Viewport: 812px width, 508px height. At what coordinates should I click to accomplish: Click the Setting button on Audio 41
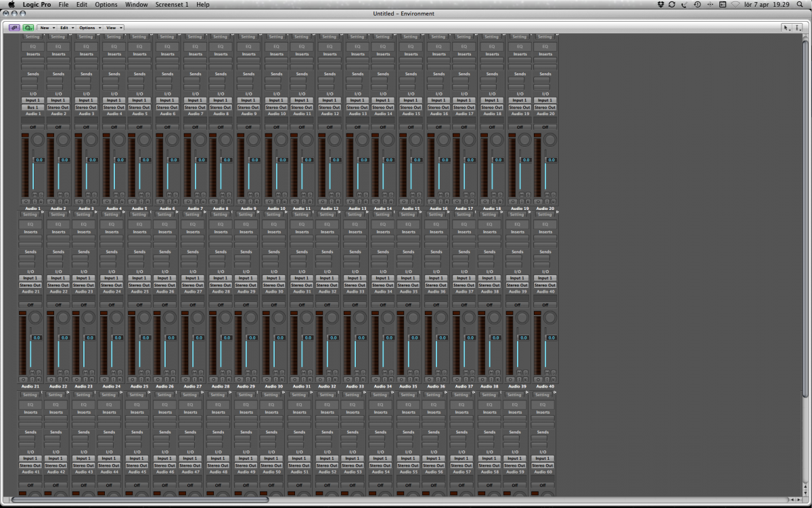[30, 395]
